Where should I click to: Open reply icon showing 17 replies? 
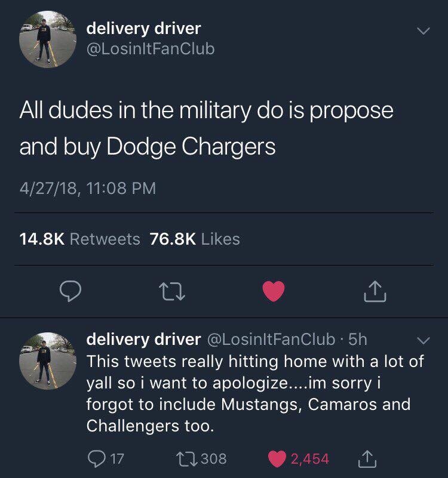106,459
